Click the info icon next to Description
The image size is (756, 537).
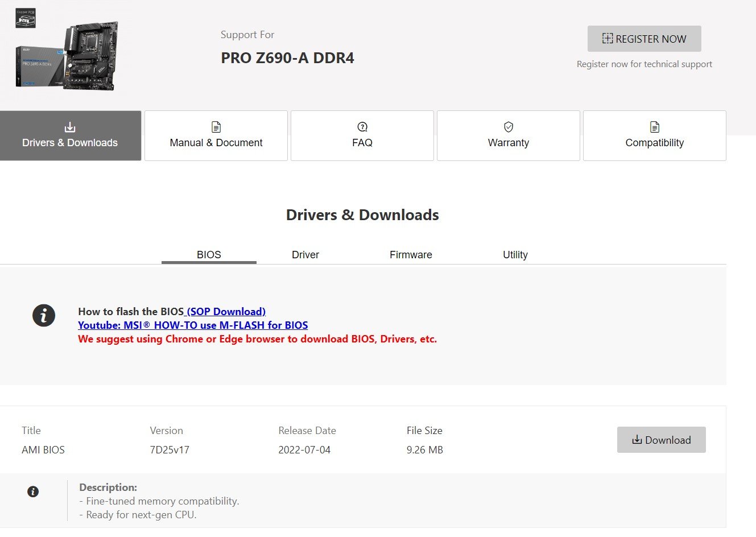click(x=33, y=491)
